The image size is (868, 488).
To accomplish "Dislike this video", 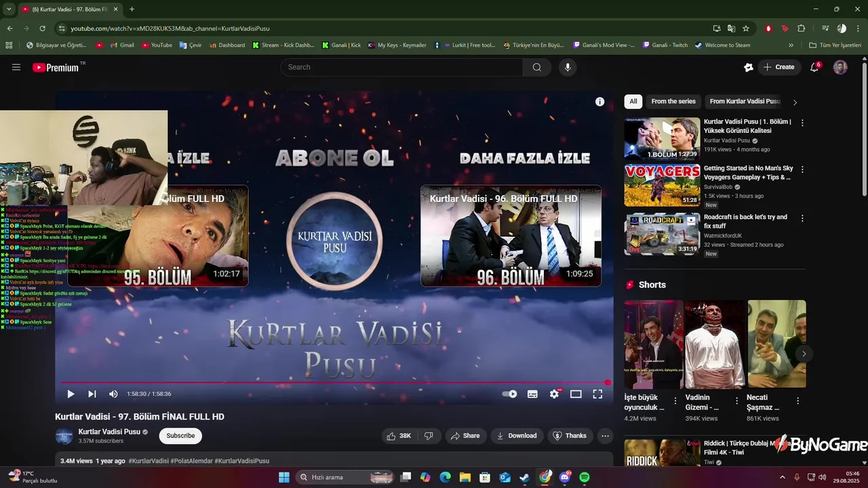I will pos(429,436).
